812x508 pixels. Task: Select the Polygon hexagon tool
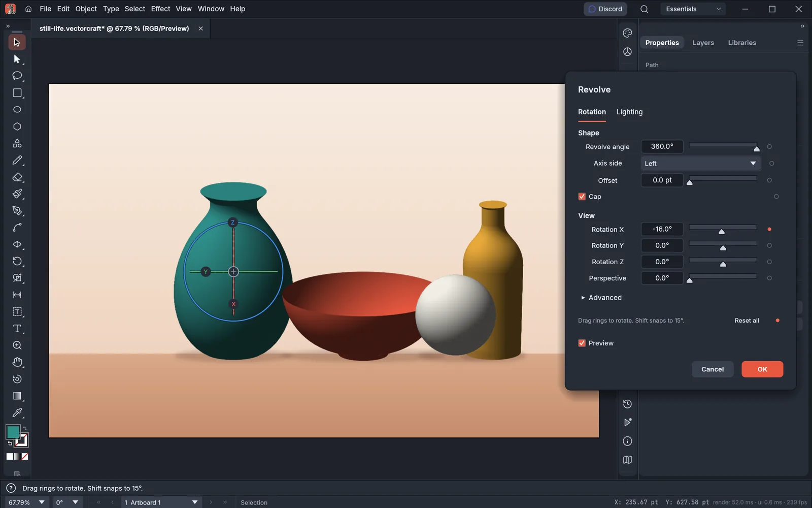point(17,126)
